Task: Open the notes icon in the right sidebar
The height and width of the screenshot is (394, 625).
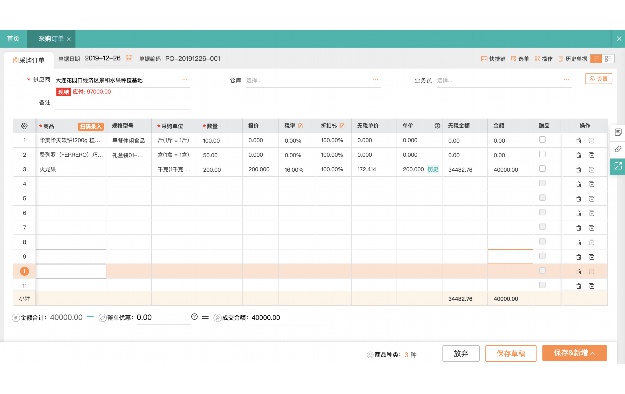Action: 618,132
